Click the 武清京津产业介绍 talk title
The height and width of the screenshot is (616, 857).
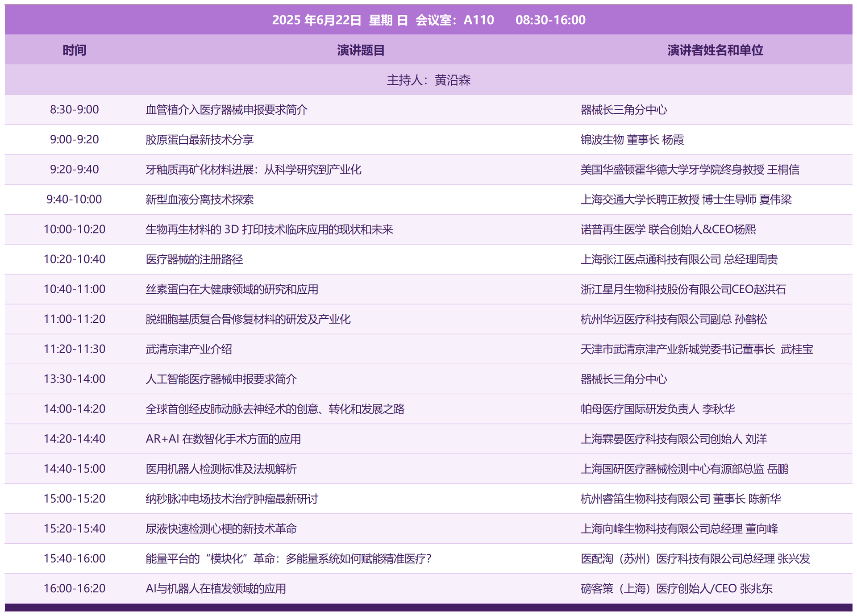tap(189, 349)
